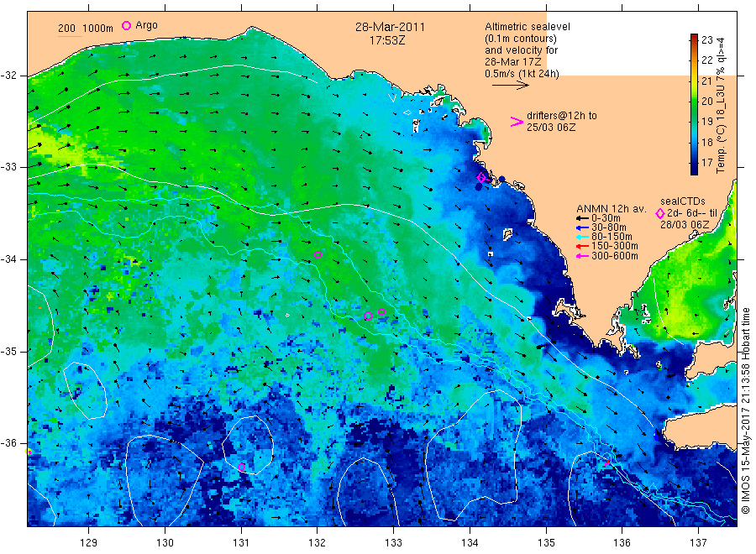Click the blue 30-80m legend arrow
Screen dimensions: 756x554
(x=582, y=227)
